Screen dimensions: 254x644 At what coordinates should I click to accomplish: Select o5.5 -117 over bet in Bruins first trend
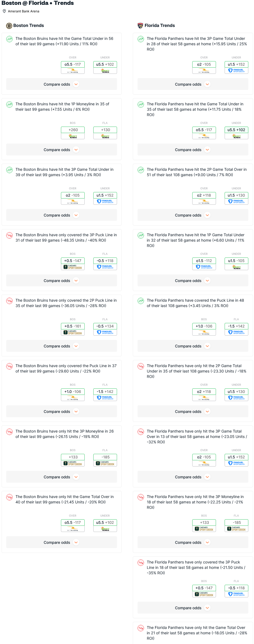[73, 64]
